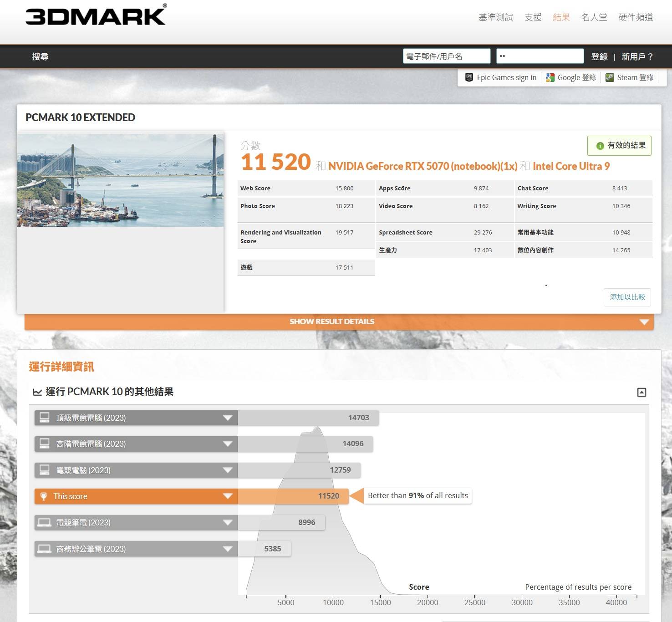Click the Web Score value 15 800
Screen dimensions: 672x622
[x=344, y=188]
